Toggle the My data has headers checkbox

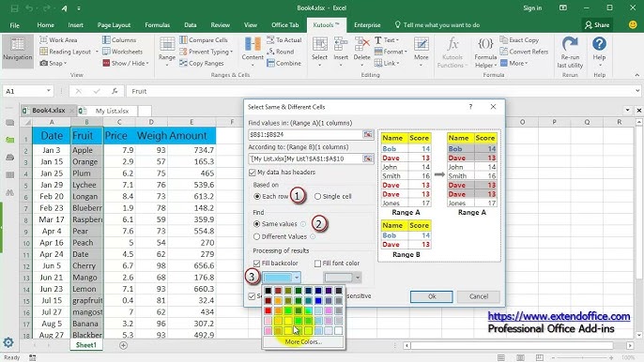(253, 173)
